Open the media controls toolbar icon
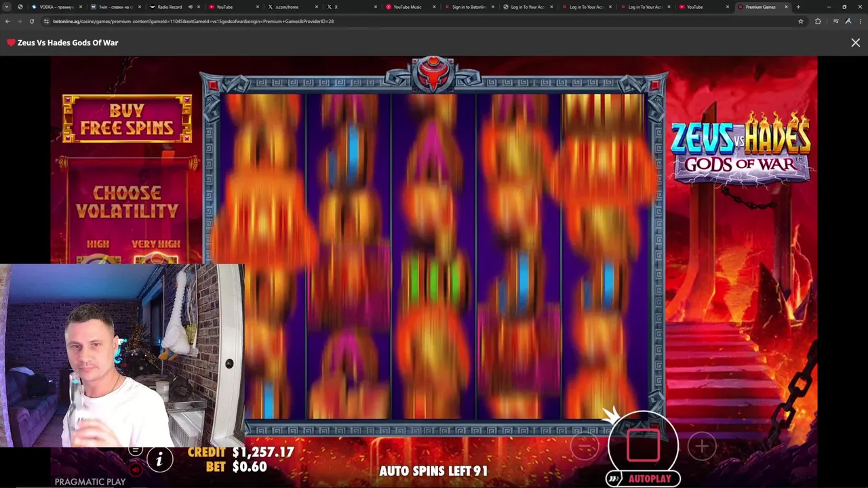Viewport: 868px width, 488px height. (835, 21)
